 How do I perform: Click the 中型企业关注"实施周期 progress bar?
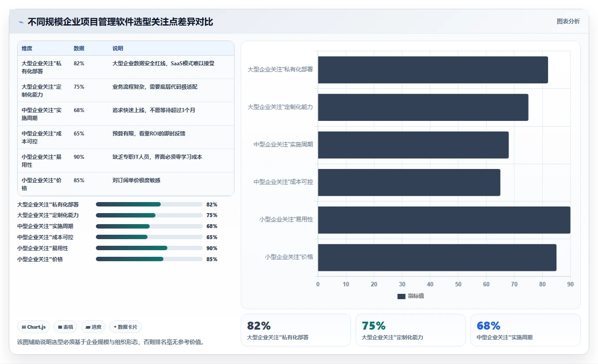149,226
